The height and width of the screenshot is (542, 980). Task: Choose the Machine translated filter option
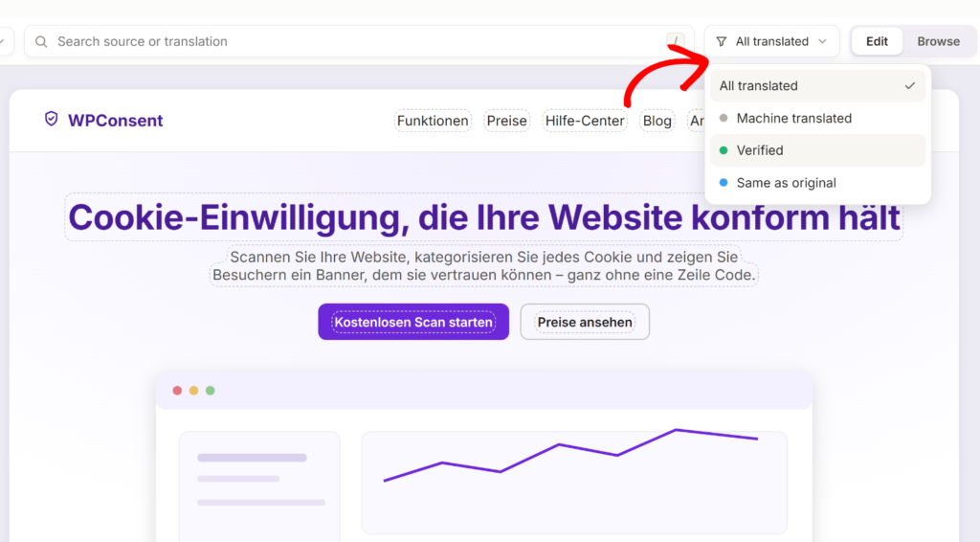pos(817,118)
